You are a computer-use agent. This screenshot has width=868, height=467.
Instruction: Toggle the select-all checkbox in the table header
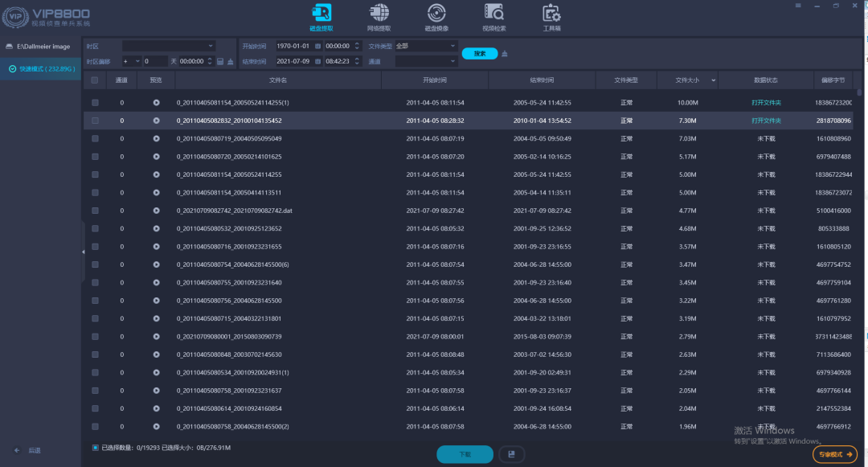[95, 80]
